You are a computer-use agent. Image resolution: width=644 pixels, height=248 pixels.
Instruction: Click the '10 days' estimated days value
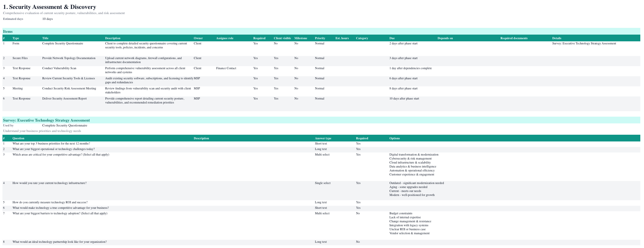click(48, 19)
